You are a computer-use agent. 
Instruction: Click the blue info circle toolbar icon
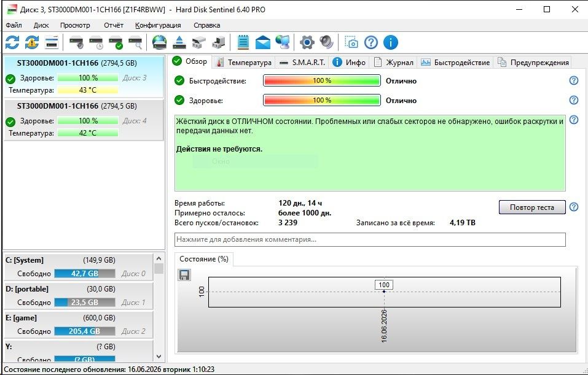pyautogui.click(x=390, y=42)
